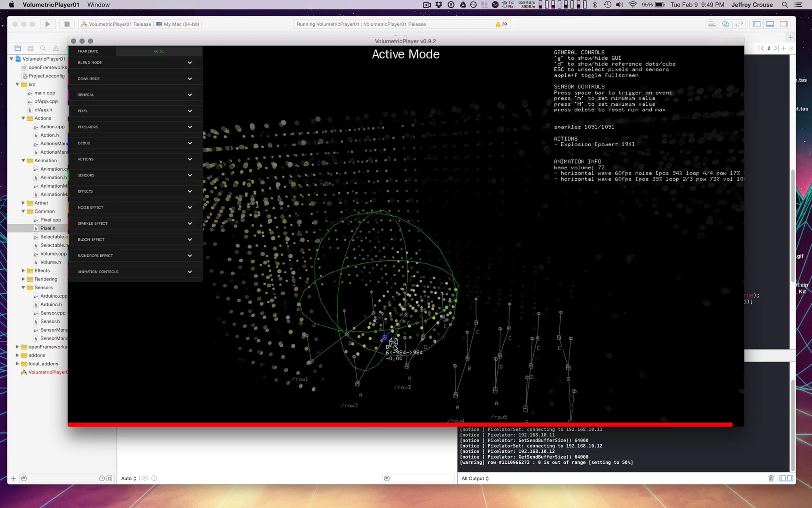Image resolution: width=812 pixels, height=508 pixels.
Task: Choose My Mac (64-bit) destination
Action: click(178, 24)
